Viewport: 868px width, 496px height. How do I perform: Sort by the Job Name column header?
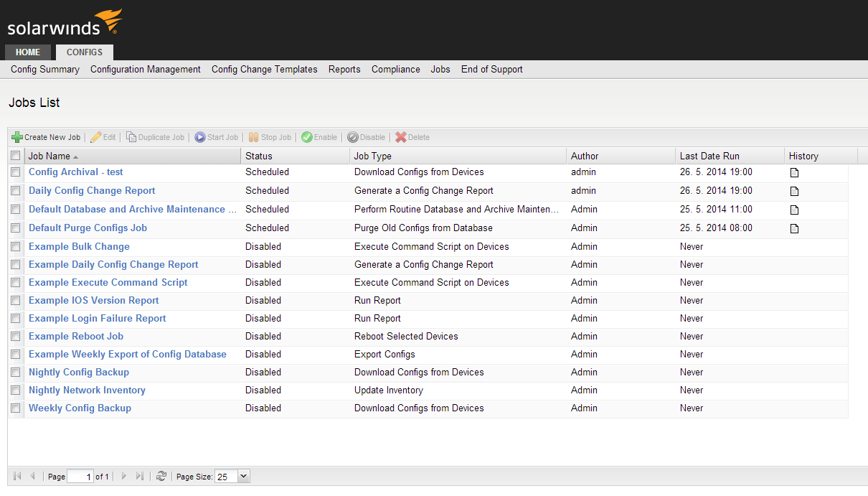(133, 156)
